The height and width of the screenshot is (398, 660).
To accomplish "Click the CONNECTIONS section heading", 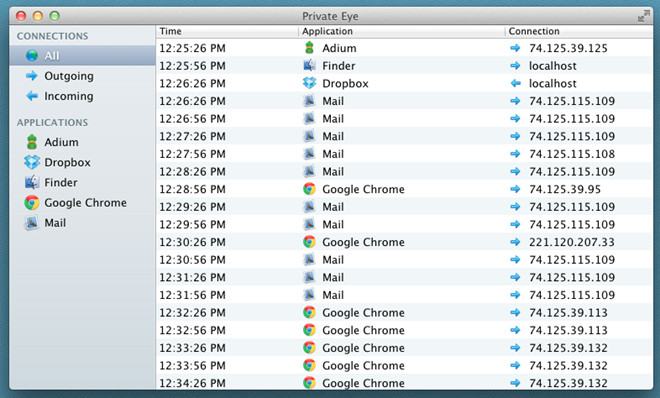I will [53, 36].
